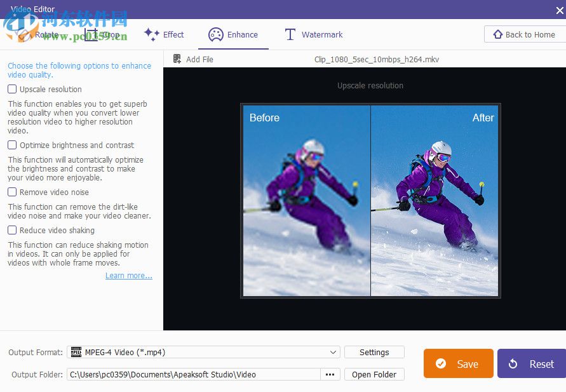The image size is (566, 392).
Task: Check the Remove video noise option
Action: [x=11, y=192]
